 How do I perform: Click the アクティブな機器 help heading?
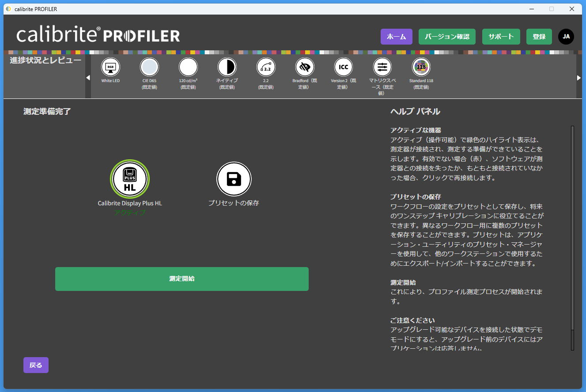[416, 130]
